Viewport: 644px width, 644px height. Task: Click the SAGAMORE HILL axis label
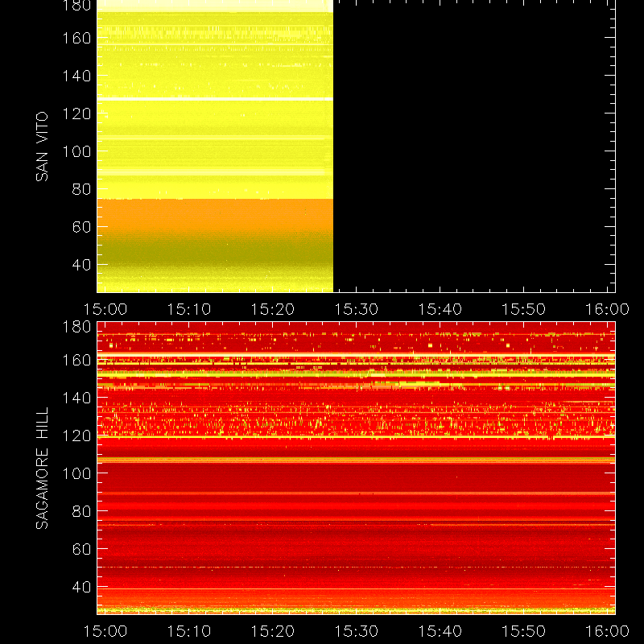tap(42, 469)
